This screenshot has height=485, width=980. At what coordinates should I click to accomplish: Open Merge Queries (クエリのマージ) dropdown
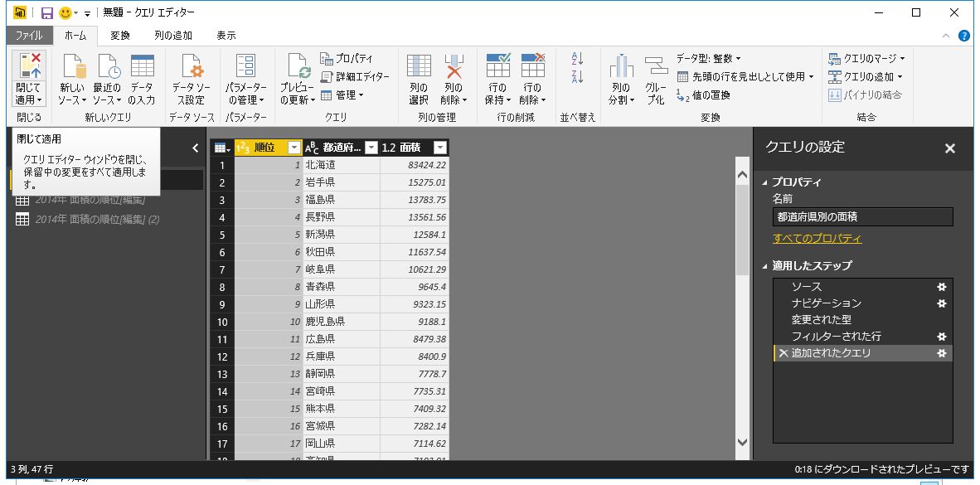[866, 58]
